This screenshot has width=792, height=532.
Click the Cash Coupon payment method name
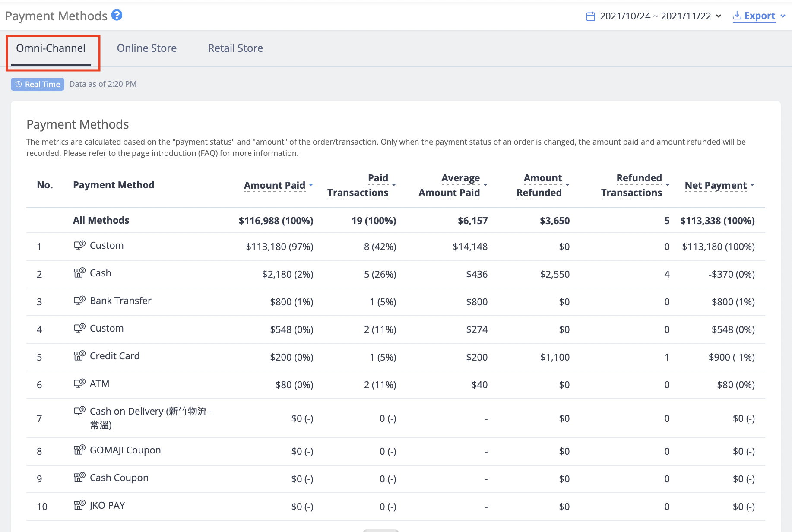pos(119,478)
